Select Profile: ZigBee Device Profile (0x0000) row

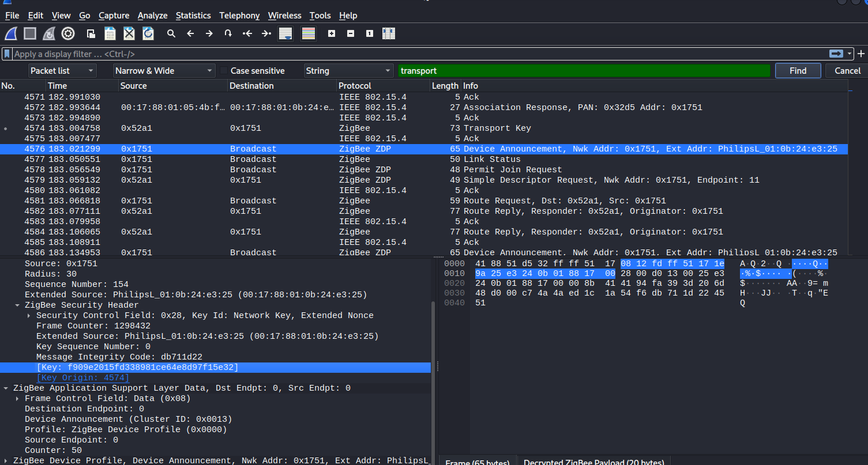click(216, 430)
